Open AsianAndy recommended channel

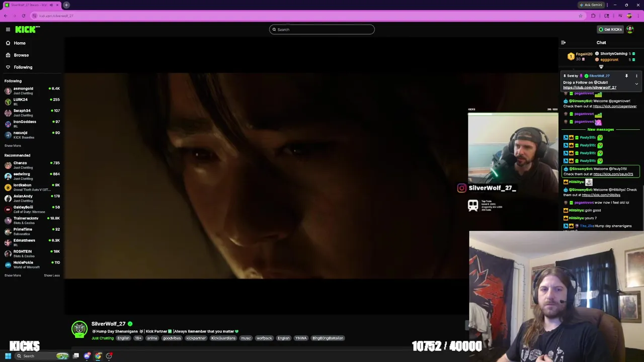(x=32, y=198)
